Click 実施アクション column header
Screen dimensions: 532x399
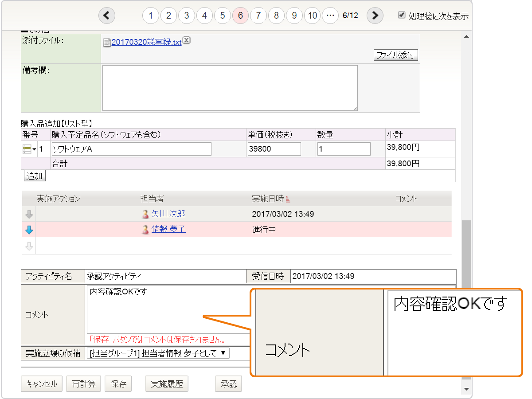coord(59,199)
